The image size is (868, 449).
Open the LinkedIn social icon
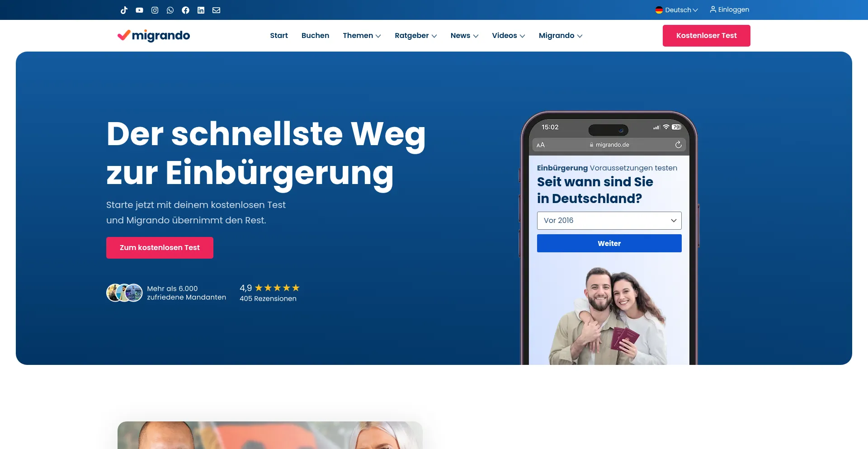[201, 10]
